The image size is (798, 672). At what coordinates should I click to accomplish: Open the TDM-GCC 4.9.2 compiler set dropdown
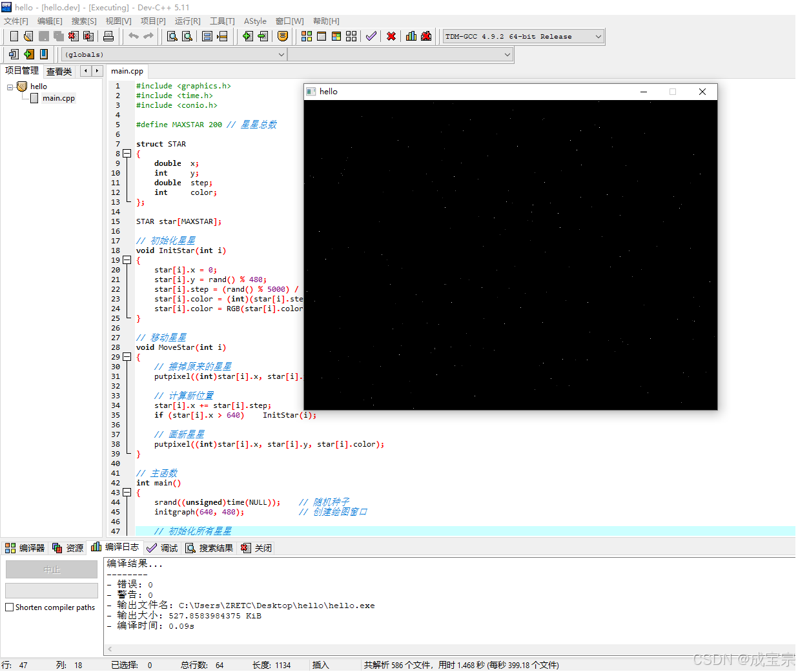coord(523,36)
